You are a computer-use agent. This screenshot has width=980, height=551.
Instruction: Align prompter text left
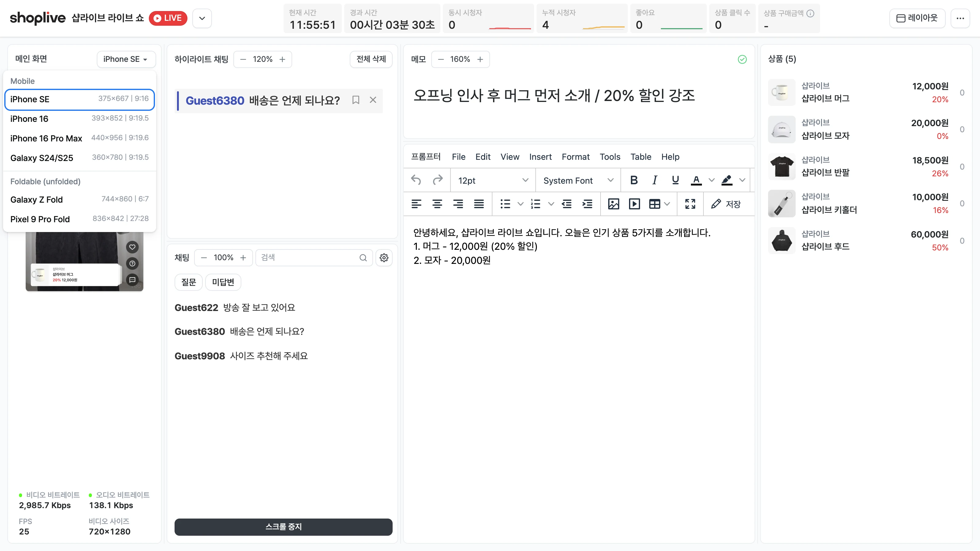tap(417, 204)
